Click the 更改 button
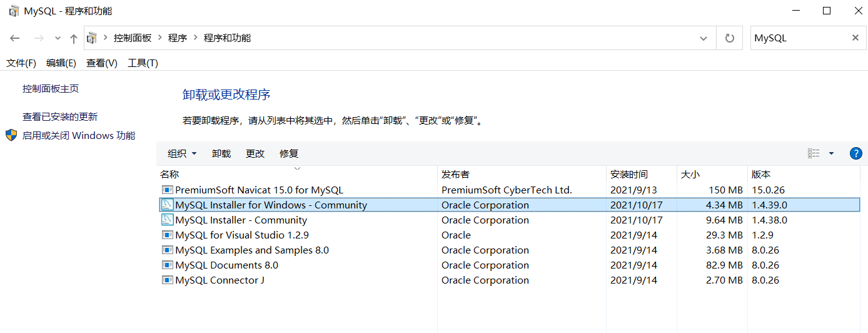The height and width of the screenshot is (333, 868). click(x=255, y=153)
